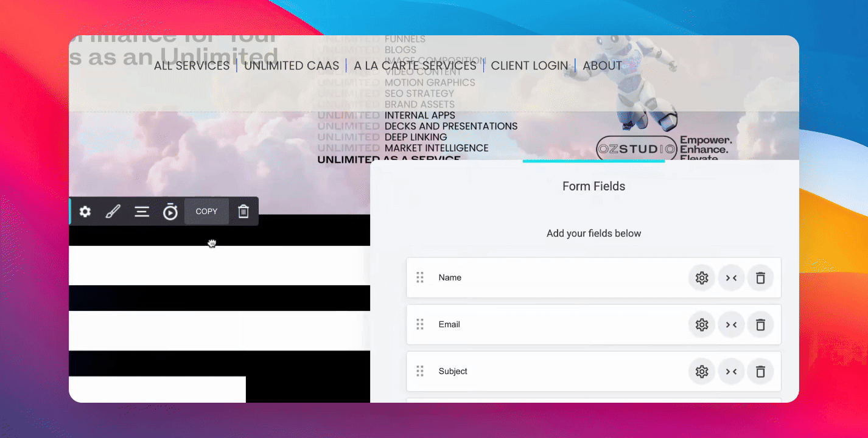The width and height of the screenshot is (868, 438).
Task: Select the Subject field row label
Action: 453,371
